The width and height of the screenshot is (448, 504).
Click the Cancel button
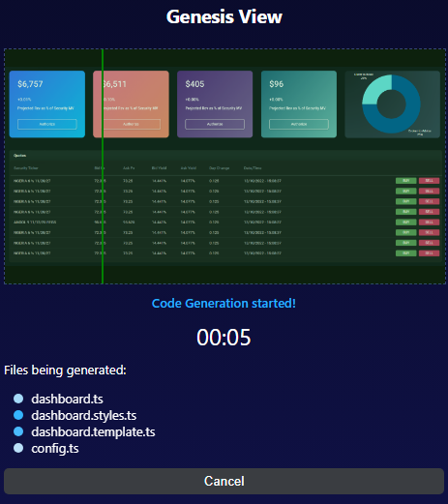click(x=224, y=481)
